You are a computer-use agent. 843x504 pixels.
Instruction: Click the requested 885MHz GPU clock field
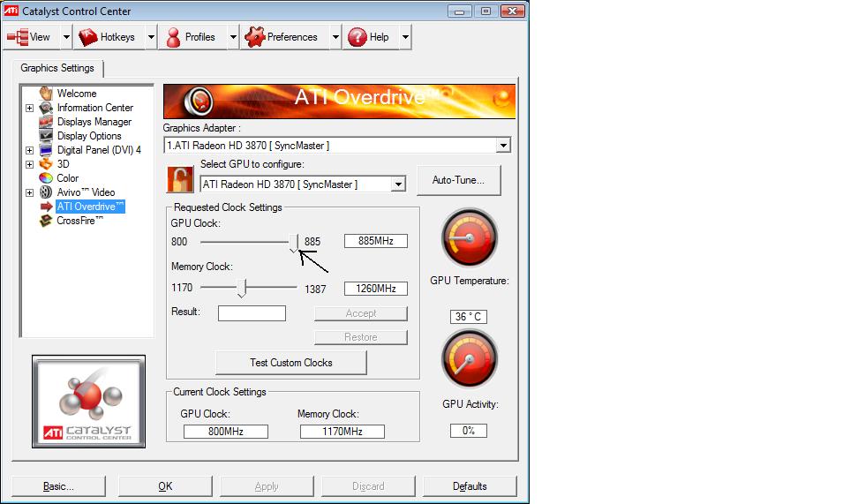pos(376,241)
